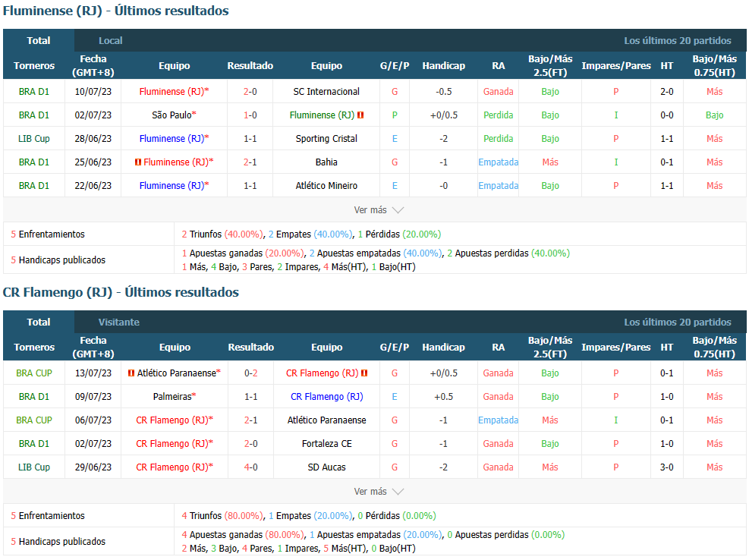The image size is (749, 560).
Task: Click half-time score 3-0 in the SD Aucas row
Action: point(667,467)
